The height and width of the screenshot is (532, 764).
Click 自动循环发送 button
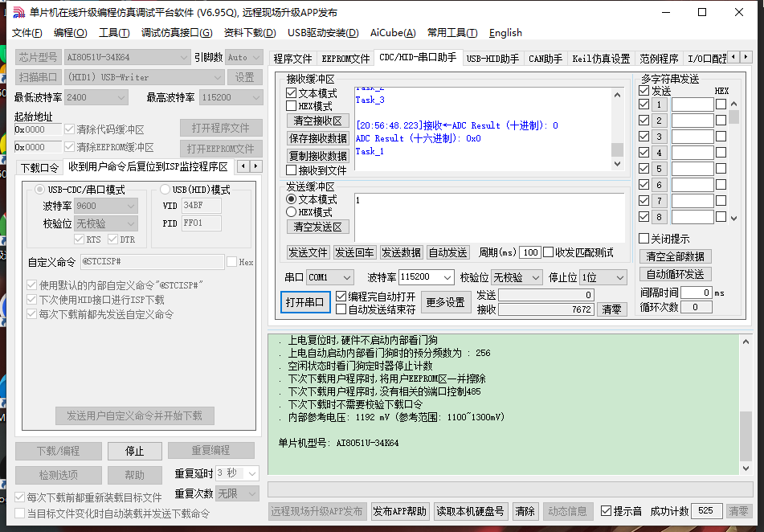675,274
